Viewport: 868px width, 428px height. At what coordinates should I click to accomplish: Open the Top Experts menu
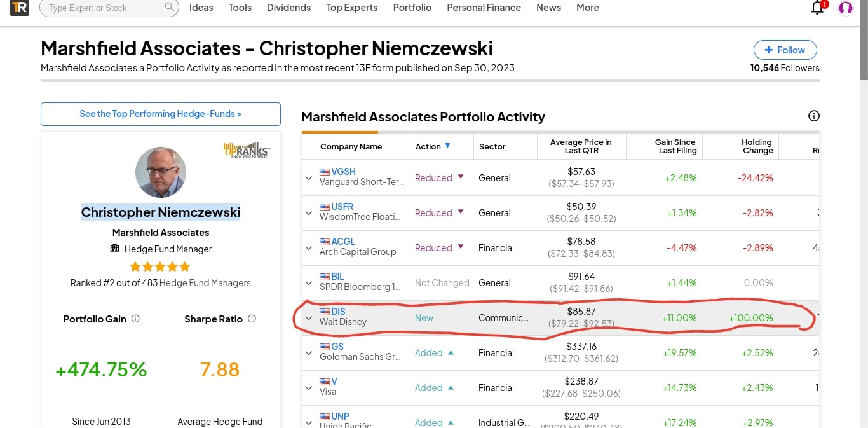coord(351,8)
